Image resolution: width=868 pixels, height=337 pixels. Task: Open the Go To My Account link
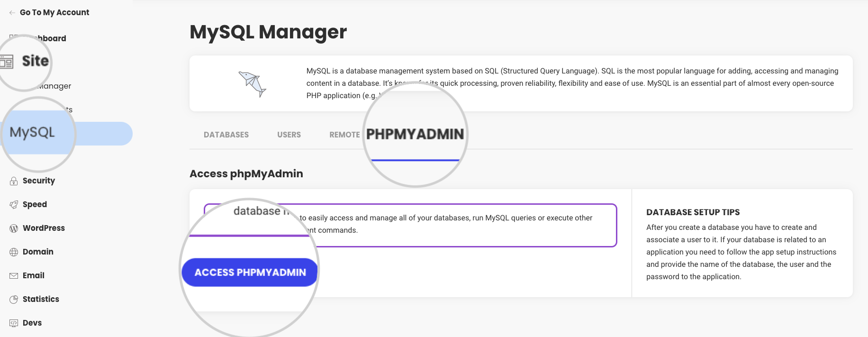click(x=54, y=12)
